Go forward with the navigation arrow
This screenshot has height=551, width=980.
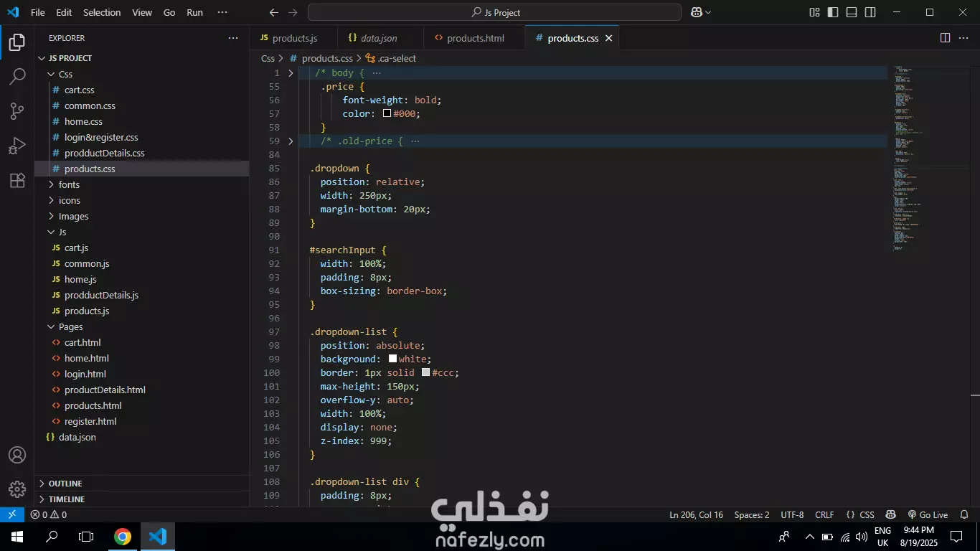click(x=292, y=12)
